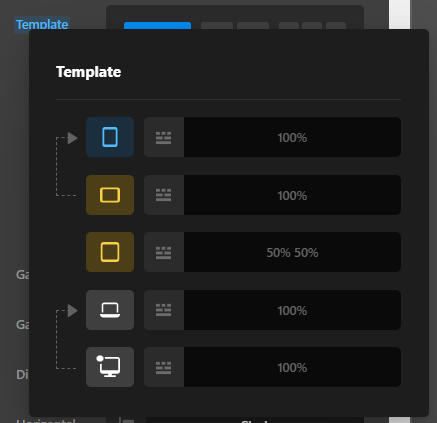Click the blue button behind the popup

coord(157,25)
